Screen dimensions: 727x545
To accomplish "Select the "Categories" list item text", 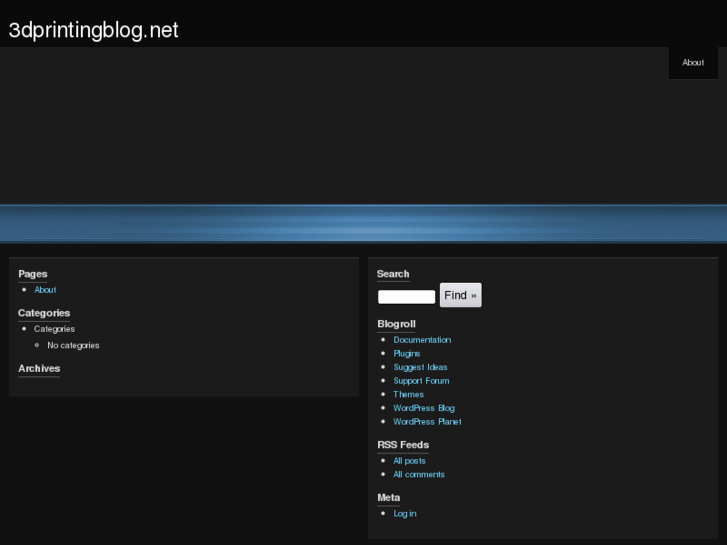I will point(54,329).
